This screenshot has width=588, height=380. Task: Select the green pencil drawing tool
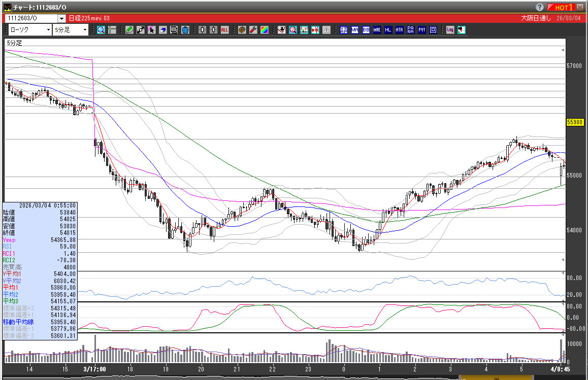(x=129, y=30)
